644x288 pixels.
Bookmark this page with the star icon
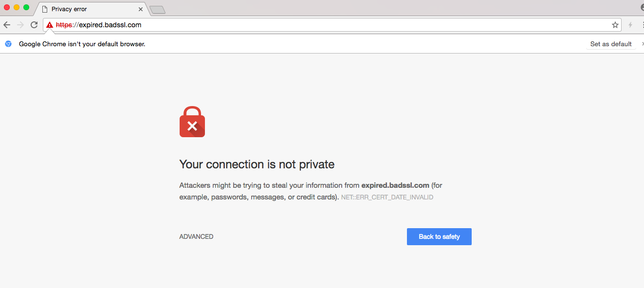pos(615,25)
